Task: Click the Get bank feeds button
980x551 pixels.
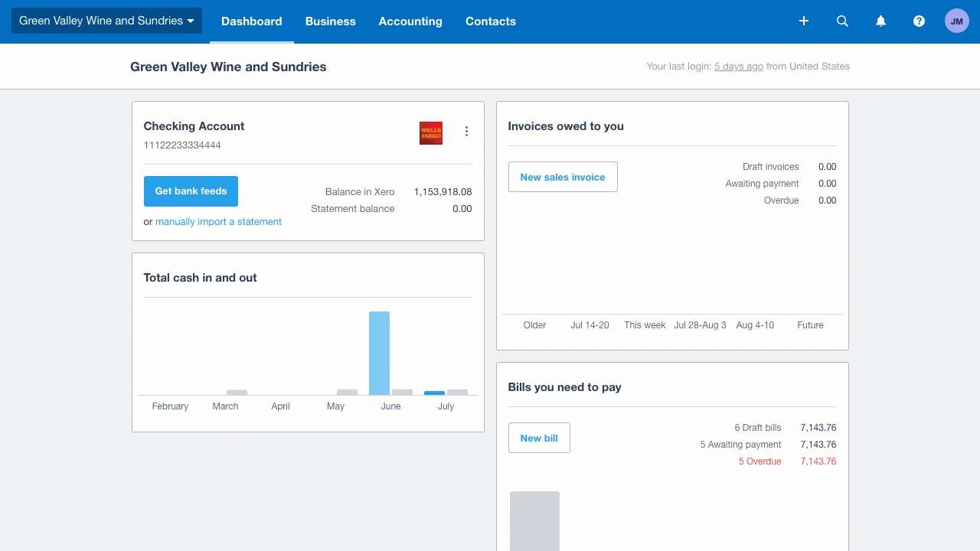Action: 191,191
